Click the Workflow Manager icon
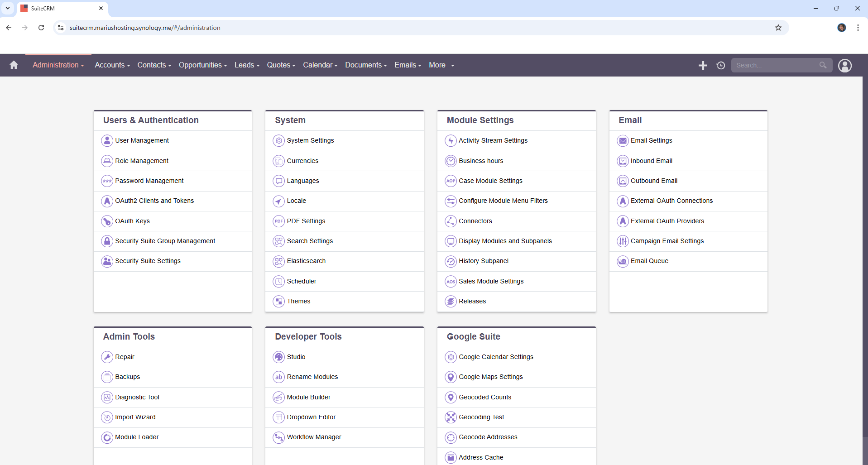 click(279, 437)
